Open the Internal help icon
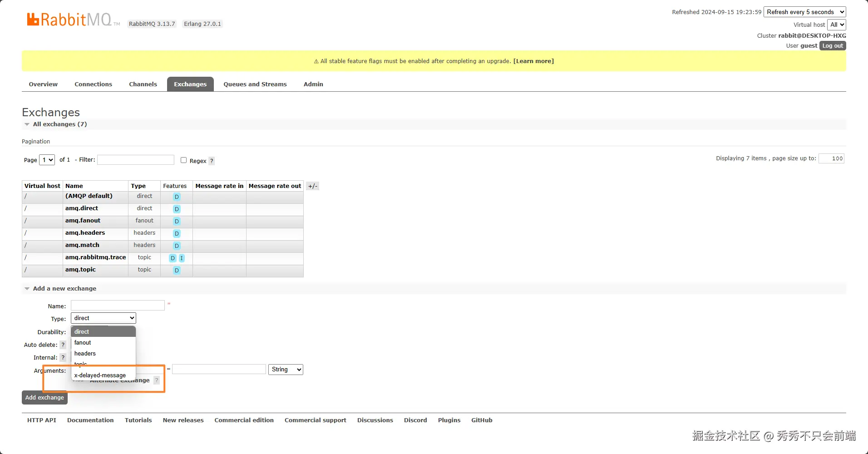 coord(63,358)
